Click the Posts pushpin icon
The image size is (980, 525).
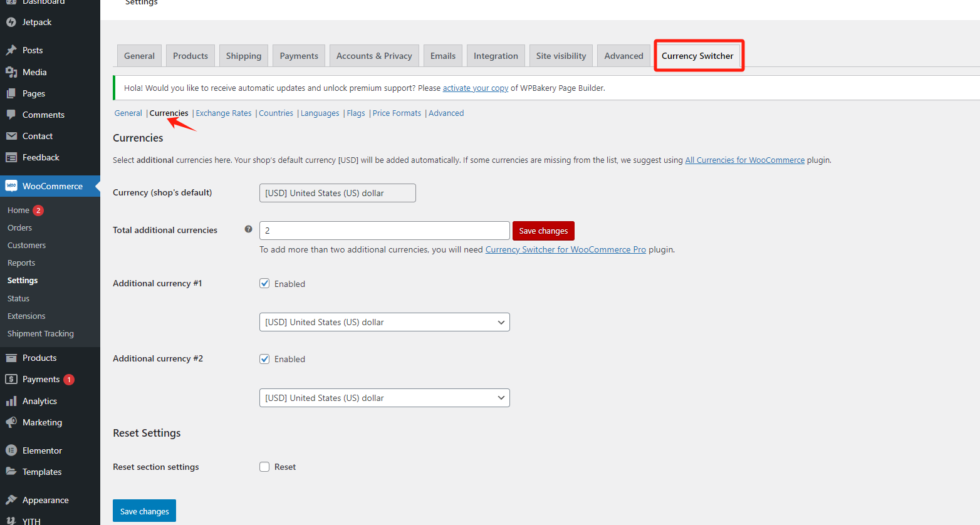click(11, 50)
